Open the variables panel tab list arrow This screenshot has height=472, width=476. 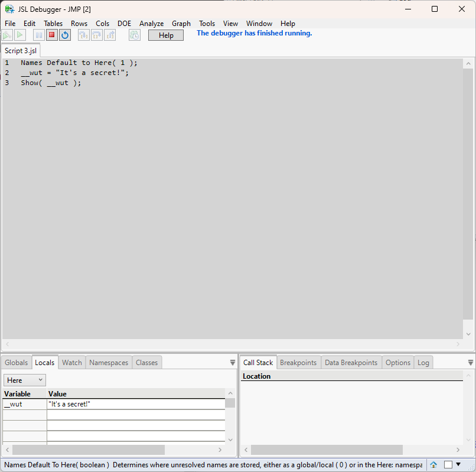[x=233, y=362]
